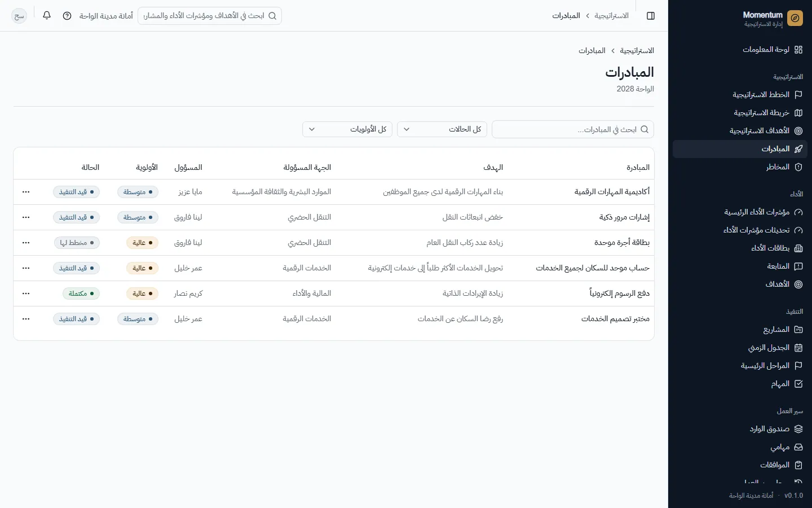Open المهام in the sidebar
The image size is (812, 508).
coord(740,384)
